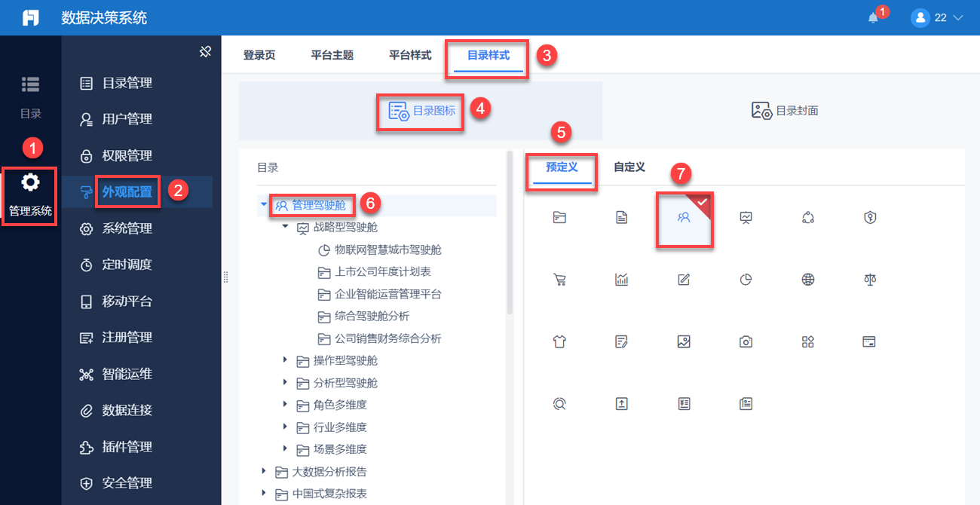Click the directory tree vertical scrollbar
The image size is (980, 505).
coord(510,232)
